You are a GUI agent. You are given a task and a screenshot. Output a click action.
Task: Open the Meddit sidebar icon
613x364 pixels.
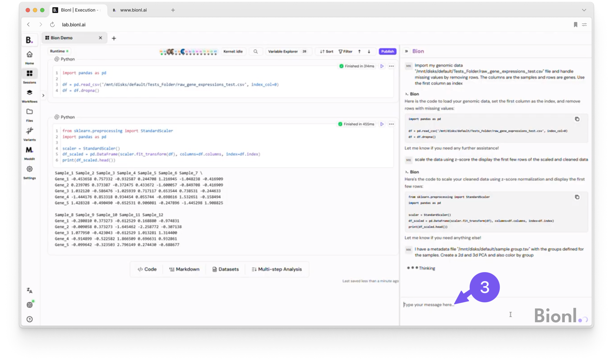pos(29,150)
